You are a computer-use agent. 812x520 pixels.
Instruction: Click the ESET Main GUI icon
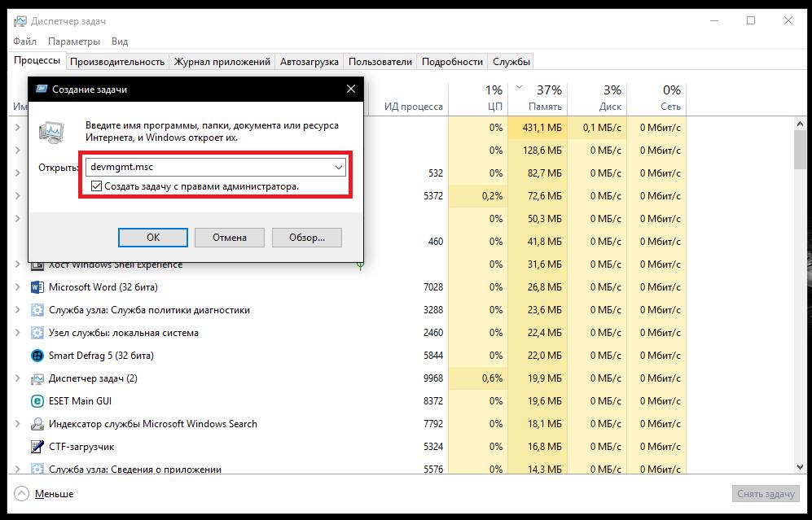coord(37,401)
